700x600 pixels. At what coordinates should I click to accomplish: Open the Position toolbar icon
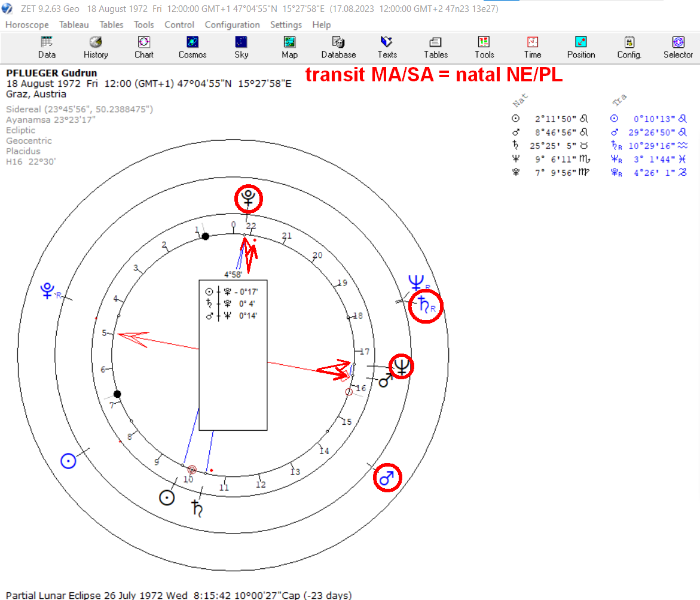(x=581, y=47)
